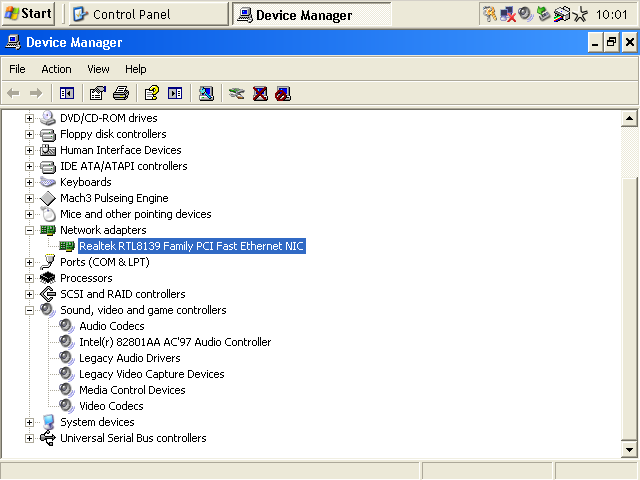
Task: Switch to Control Panel taskbar button
Action: coord(149,14)
